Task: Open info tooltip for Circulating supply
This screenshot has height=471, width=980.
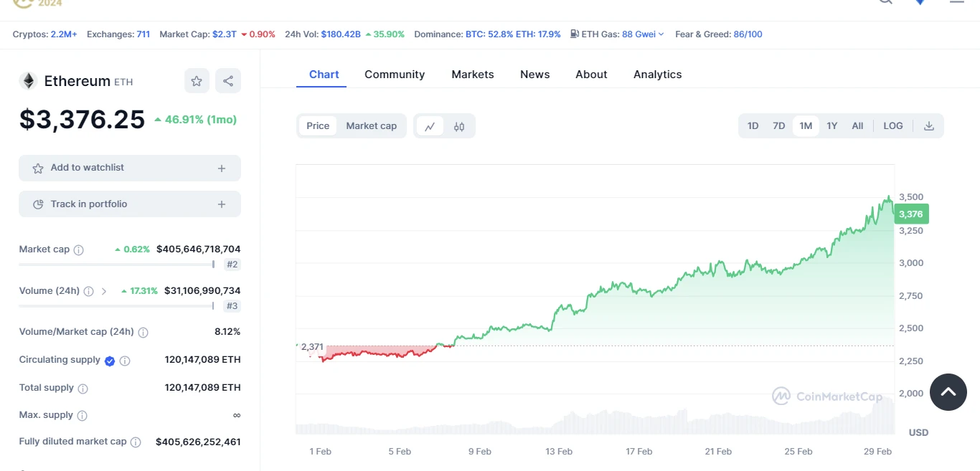Action: coord(125,361)
